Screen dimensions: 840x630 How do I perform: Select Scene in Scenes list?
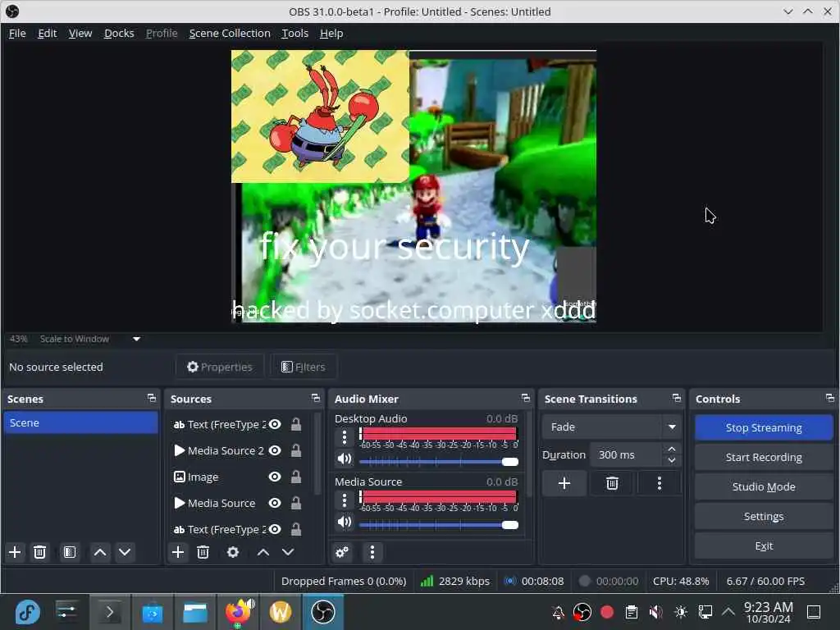[x=81, y=422]
